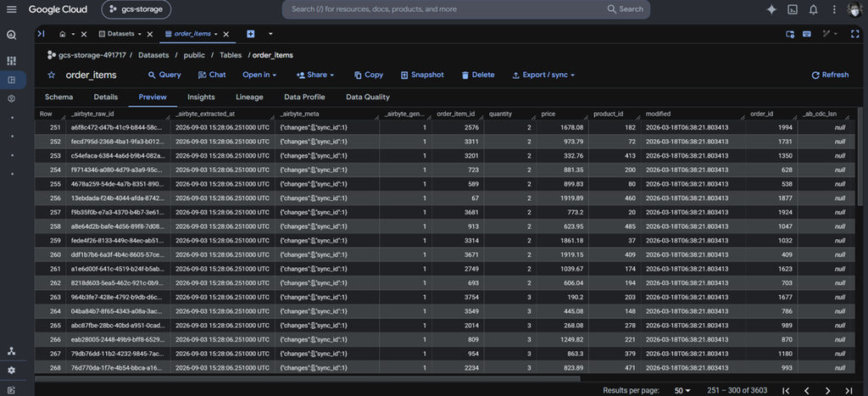Expand the Export / sync dropdown
Viewport: 868px width, 396px height.
tap(543, 75)
